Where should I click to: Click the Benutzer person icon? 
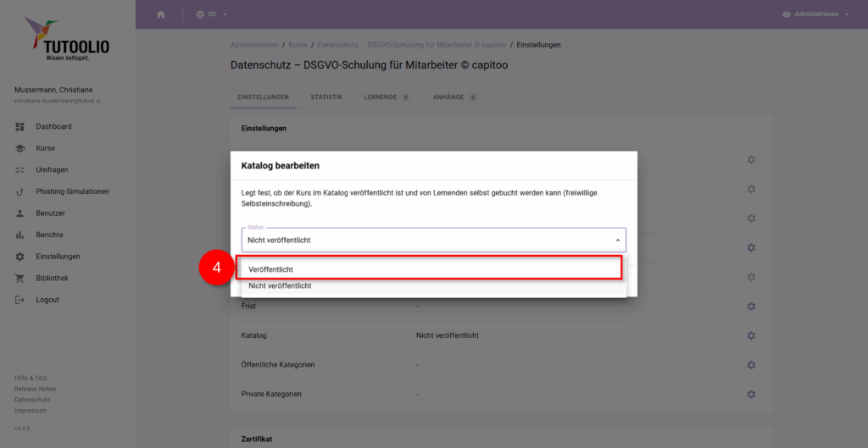tap(20, 213)
